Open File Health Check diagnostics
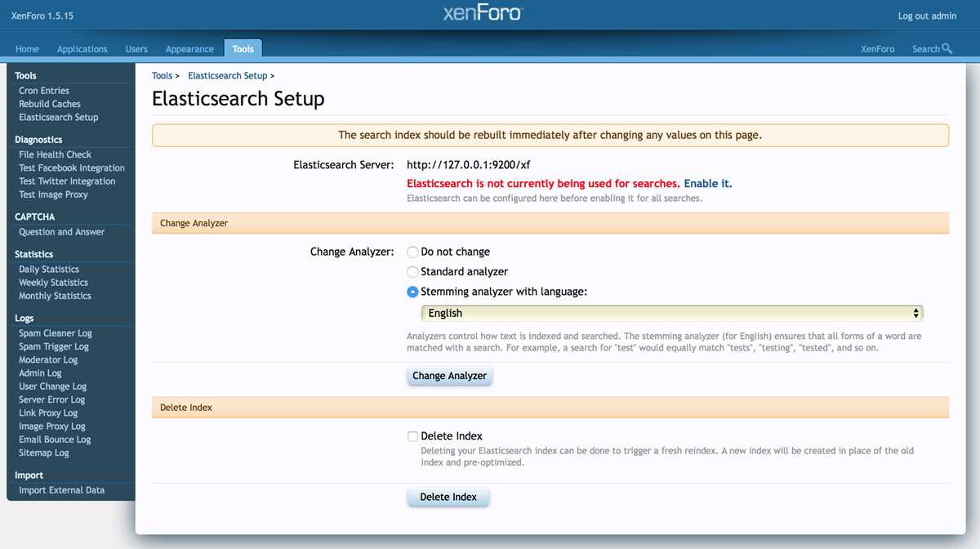The height and width of the screenshot is (549, 980). click(x=55, y=154)
